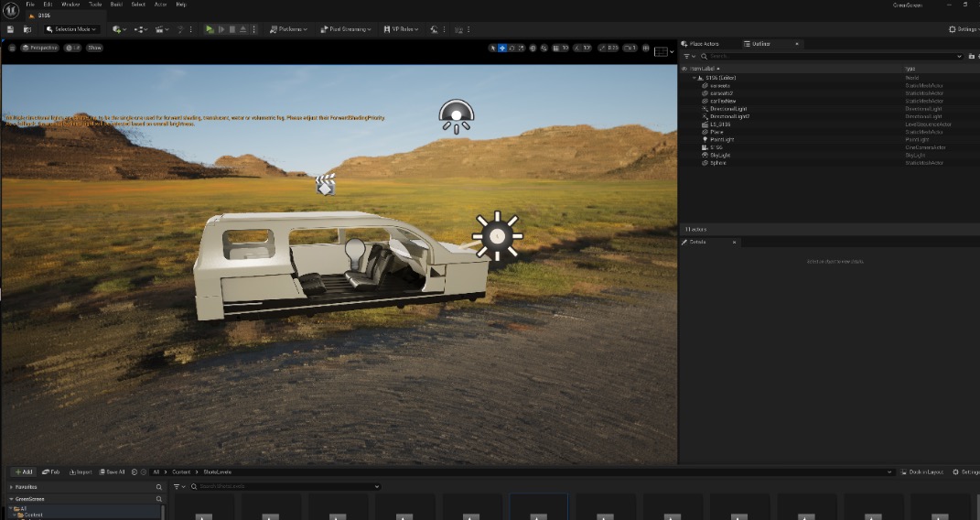Select the DirectionalLight actor row

pyautogui.click(x=728, y=109)
